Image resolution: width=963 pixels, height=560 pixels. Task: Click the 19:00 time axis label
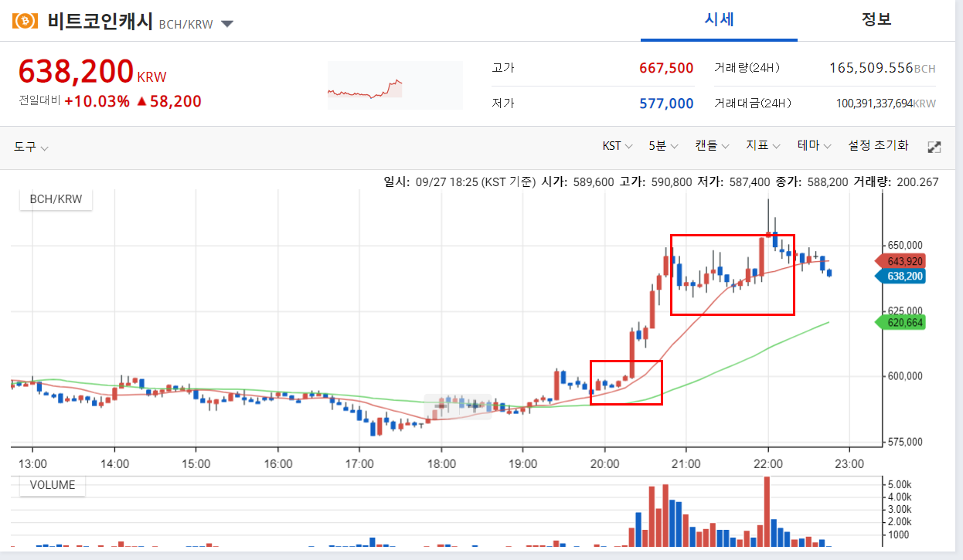[x=522, y=463]
